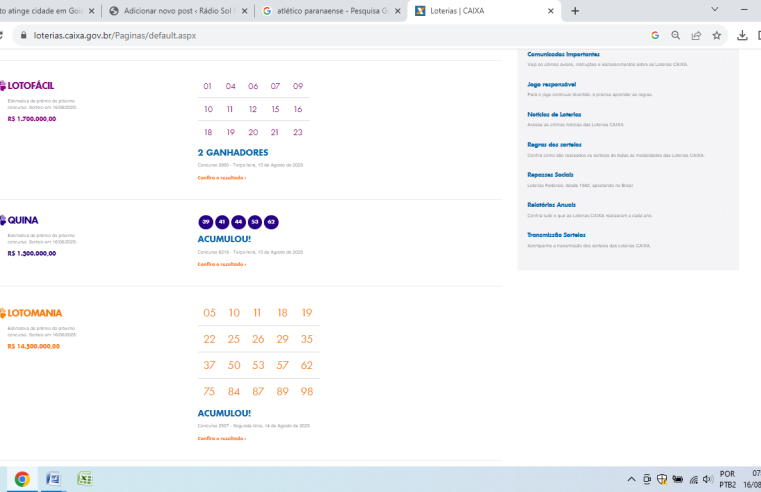Show hidden system tray icons chevron
This screenshot has width=761, height=492.
631,479
